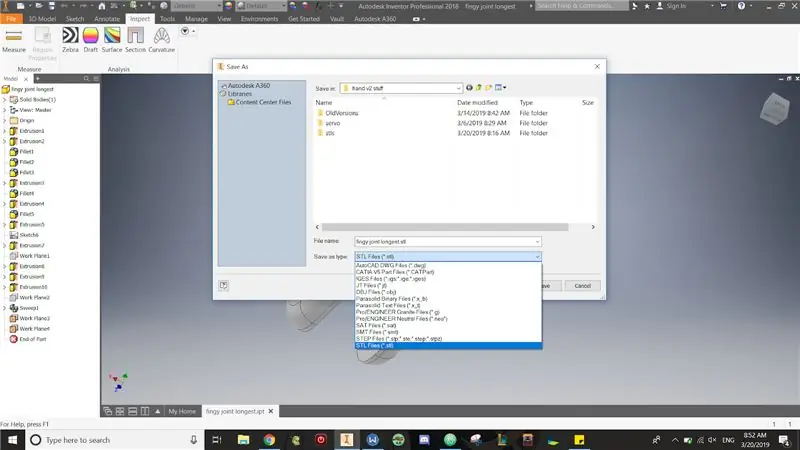Click the search icon in Model browser
This screenshot has width=800, height=450.
pos(86,79)
